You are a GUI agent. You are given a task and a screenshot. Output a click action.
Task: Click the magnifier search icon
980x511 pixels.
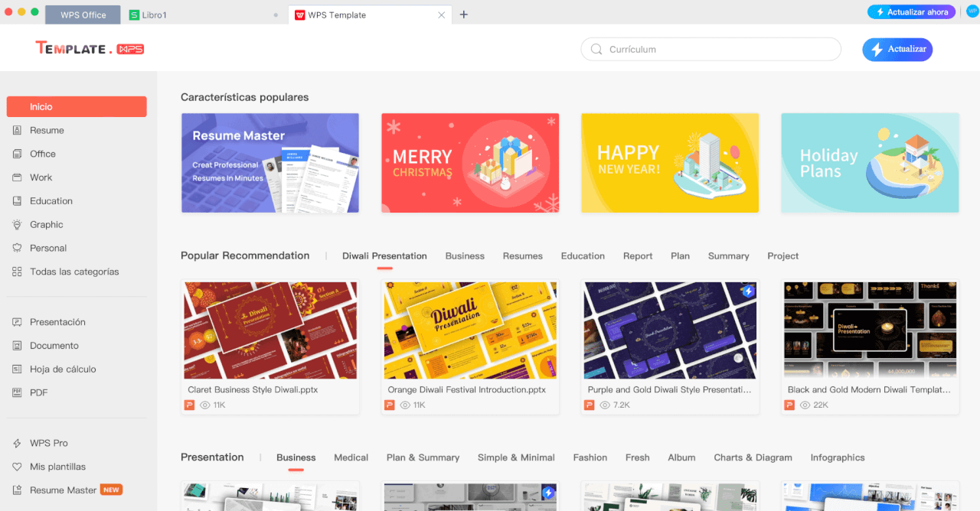click(596, 50)
